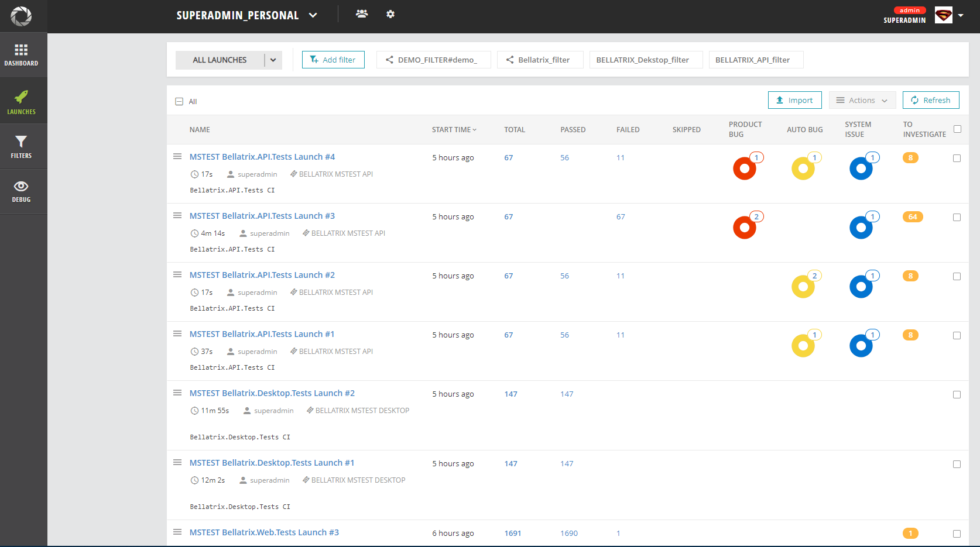Click product bug donut for Launch #4
This screenshot has width=980, height=547.
click(x=745, y=168)
